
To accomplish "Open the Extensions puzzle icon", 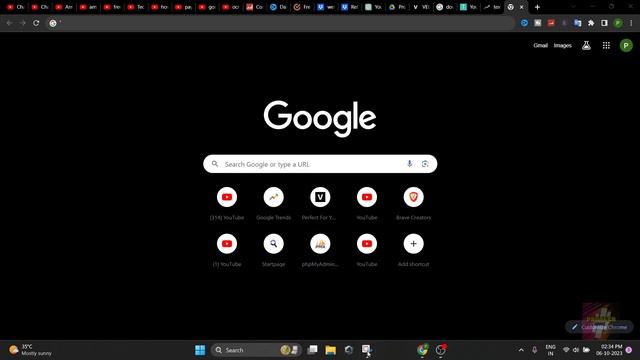I will pyautogui.click(x=591, y=23).
